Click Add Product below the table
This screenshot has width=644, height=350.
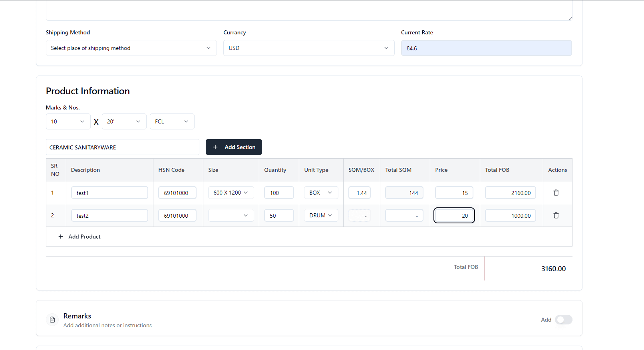coord(80,237)
